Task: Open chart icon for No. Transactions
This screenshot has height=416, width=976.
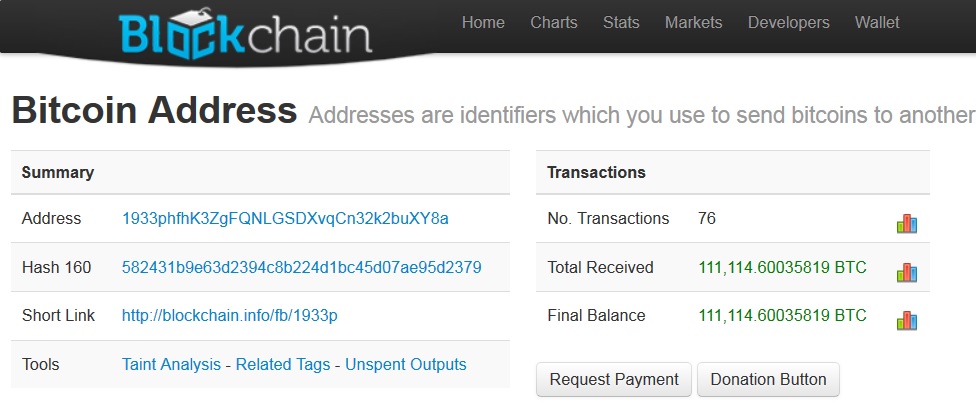Action: [907, 224]
